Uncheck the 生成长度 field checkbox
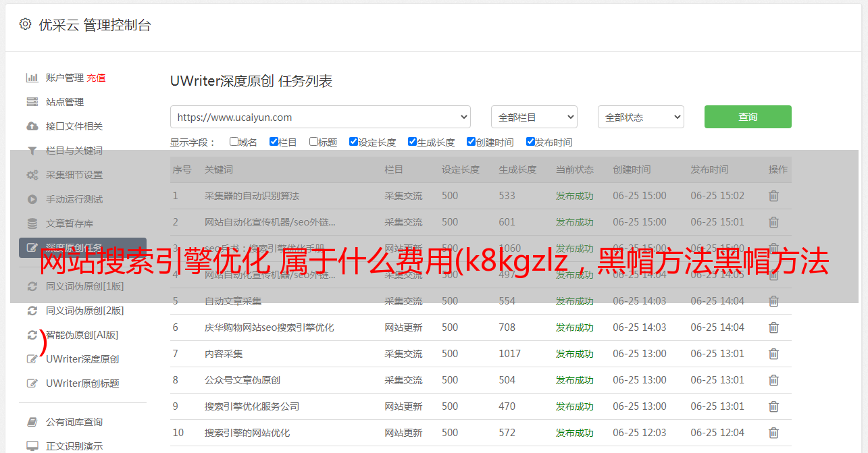 pyautogui.click(x=412, y=142)
